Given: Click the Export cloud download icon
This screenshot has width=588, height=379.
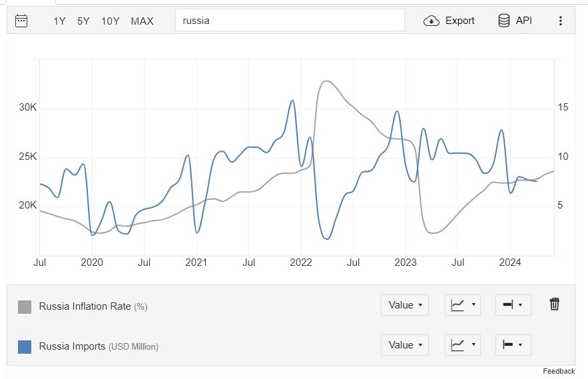Looking at the screenshot, I should [x=432, y=21].
